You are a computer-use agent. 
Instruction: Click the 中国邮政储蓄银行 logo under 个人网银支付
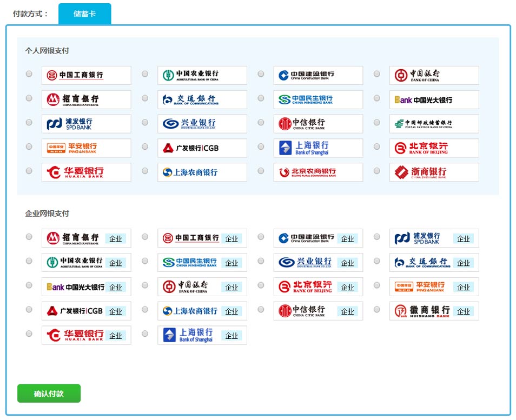434,124
